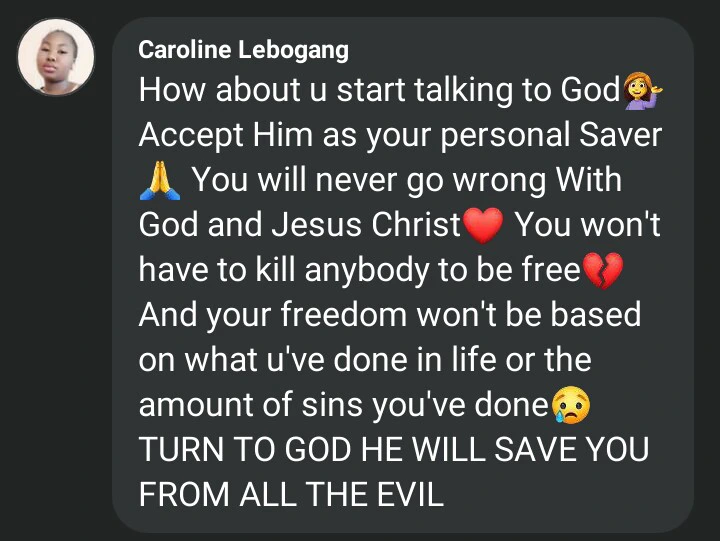
Task: Open Caroline Lebogang's profile picture
Action: [x=56, y=57]
